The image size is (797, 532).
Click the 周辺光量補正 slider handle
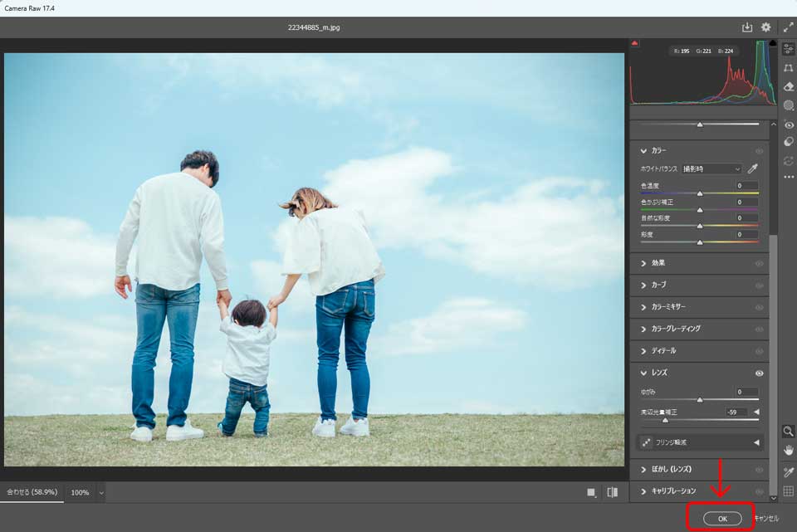point(665,420)
